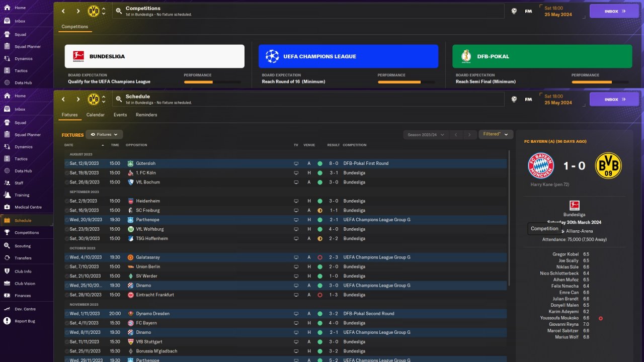Click the Bundesliga performance bar
Image resolution: width=644 pixels, height=362 pixels.
(x=212, y=82)
